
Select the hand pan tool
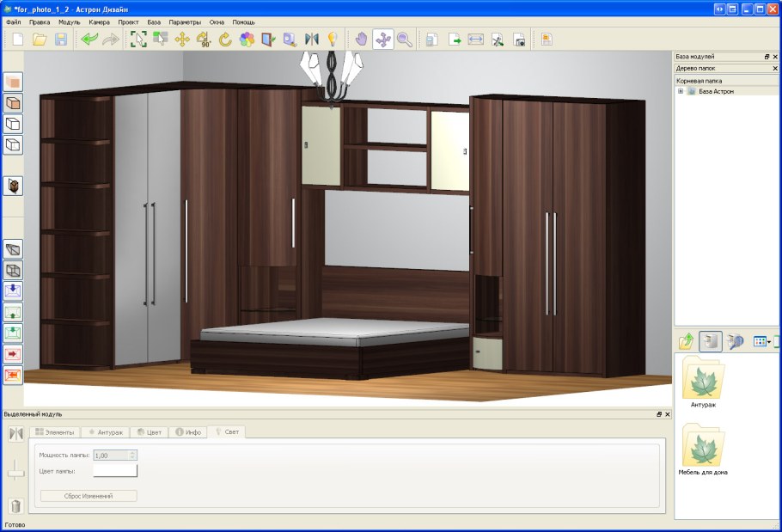click(x=361, y=39)
